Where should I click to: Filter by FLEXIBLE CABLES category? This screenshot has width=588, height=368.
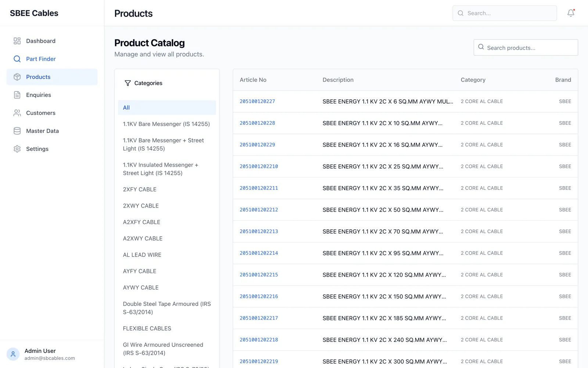point(167,328)
